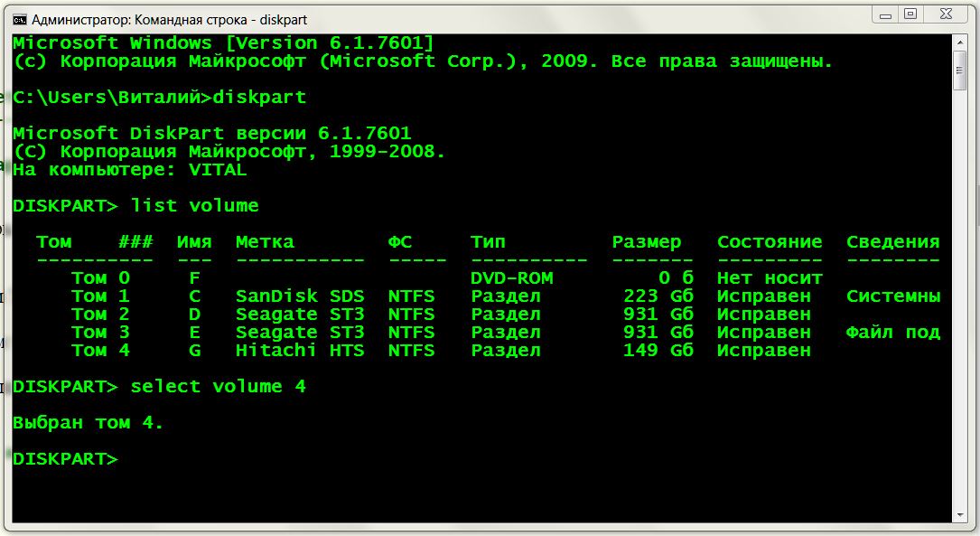Click the 'Размер' column header

[x=646, y=242]
